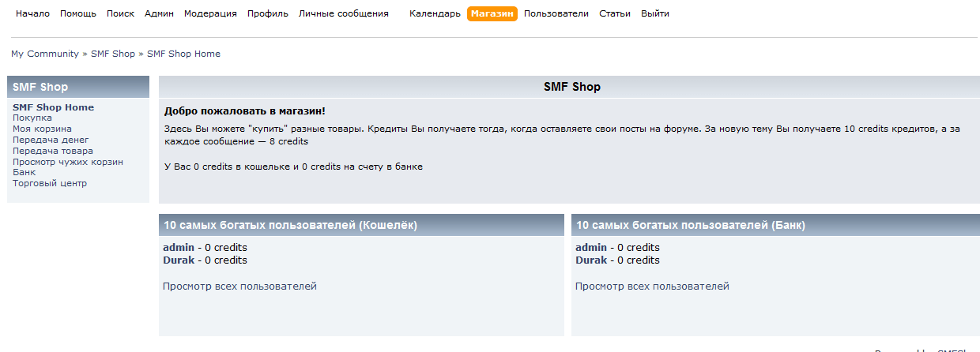Click SMF Shop breadcrumb link
The height and width of the screenshot is (352, 980).
pos(113,54)
